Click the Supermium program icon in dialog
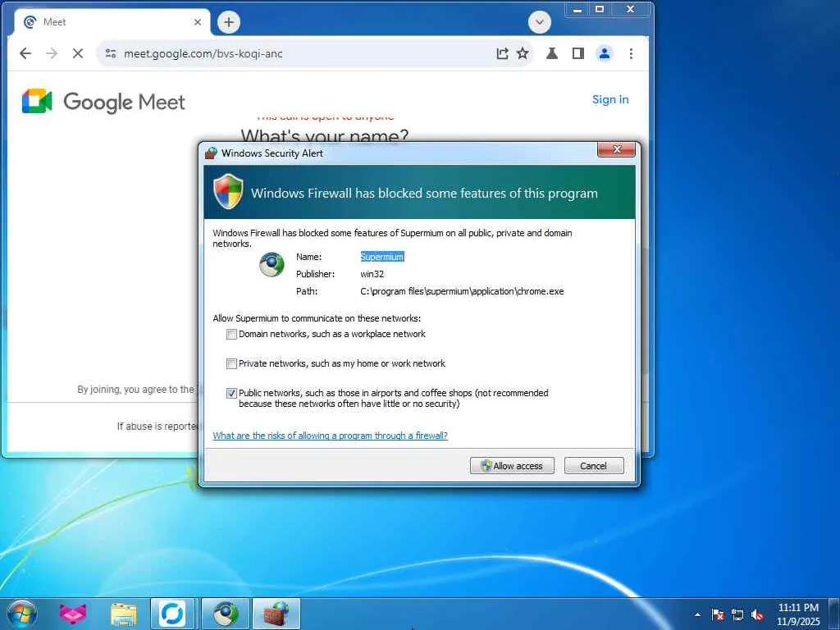This screenshot has height=630, width=840. [272, 265]
